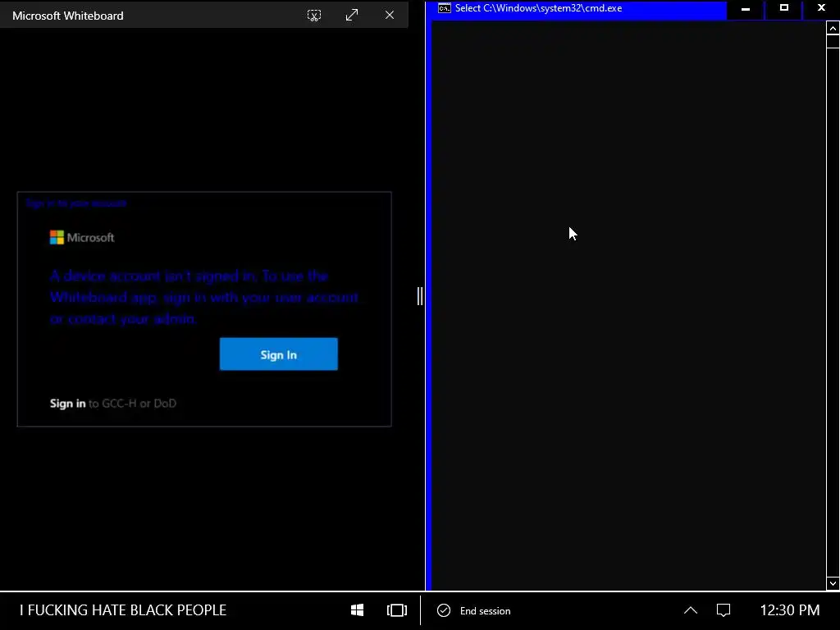Image resolution: width=840 pixels, height=630 pixels.
Task: Click the cmd.exe window title text
Action: pyautogui.click(x=538, y=8)
